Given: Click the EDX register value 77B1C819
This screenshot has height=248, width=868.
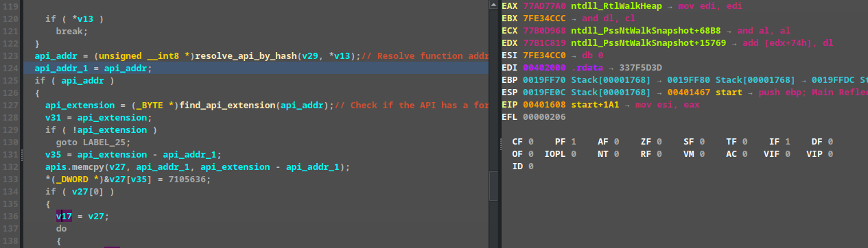Looking at the screenshot, I should point(544,42).
